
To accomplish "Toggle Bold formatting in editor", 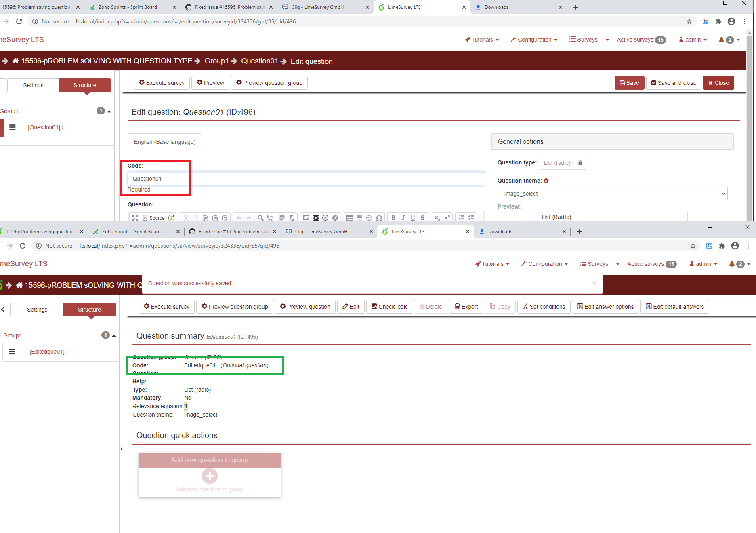I will point(393,218).
